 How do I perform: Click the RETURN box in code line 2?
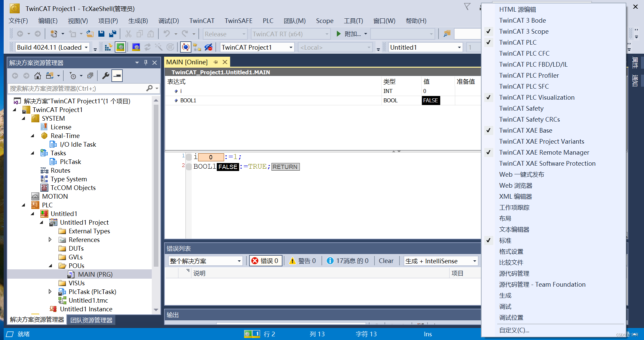tap(285, 167)
